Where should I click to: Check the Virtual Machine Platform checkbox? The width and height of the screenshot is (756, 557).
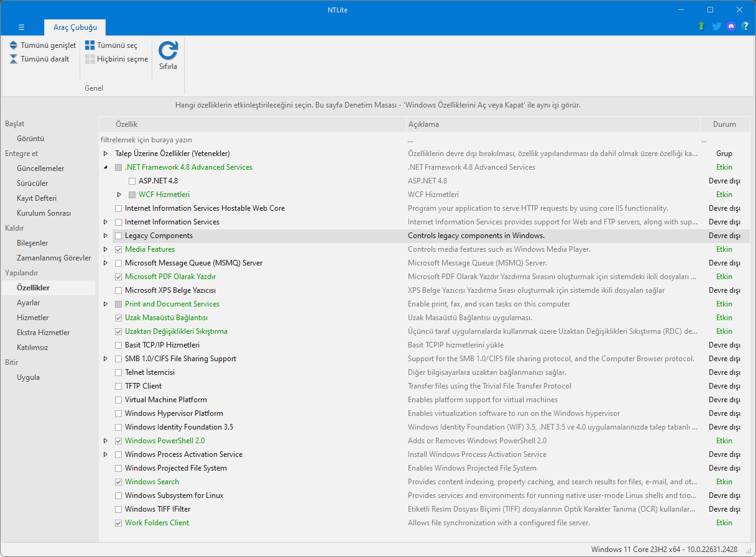point(119,400)
